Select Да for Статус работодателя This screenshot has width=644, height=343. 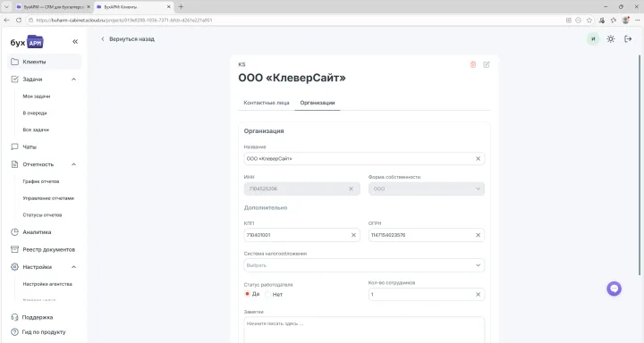tap(247, 294)
